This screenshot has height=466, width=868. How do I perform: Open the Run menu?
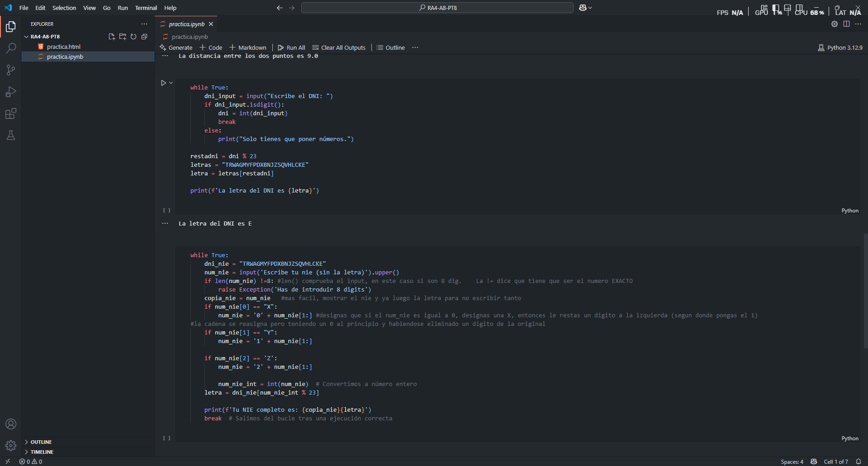pos(123,8)
